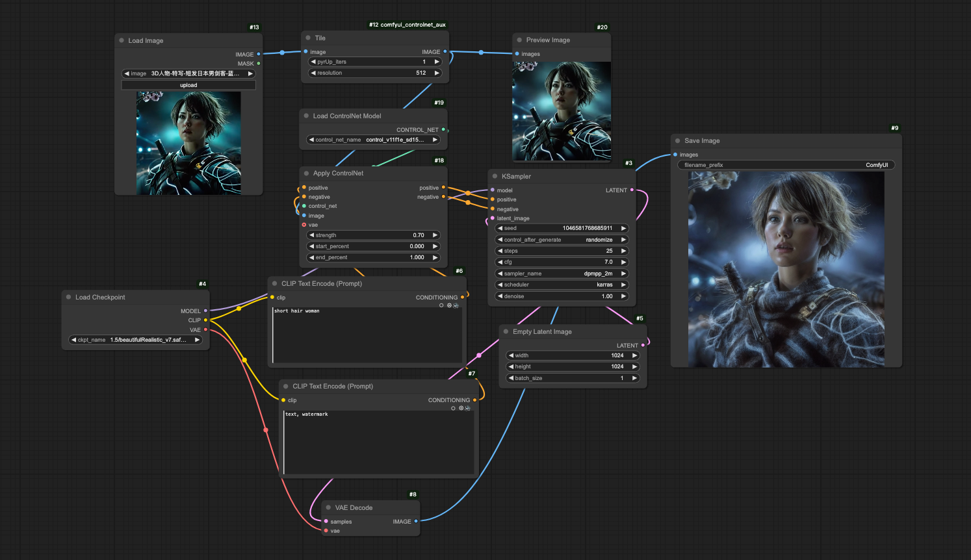
Task: Toggle collapse on the Empty Latent Image node
Action: (x=506, y=331)
